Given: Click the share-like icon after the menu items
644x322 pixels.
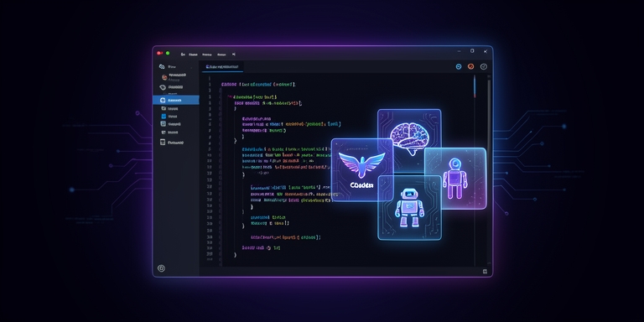Looking at the screenshot, I should 234,54.
